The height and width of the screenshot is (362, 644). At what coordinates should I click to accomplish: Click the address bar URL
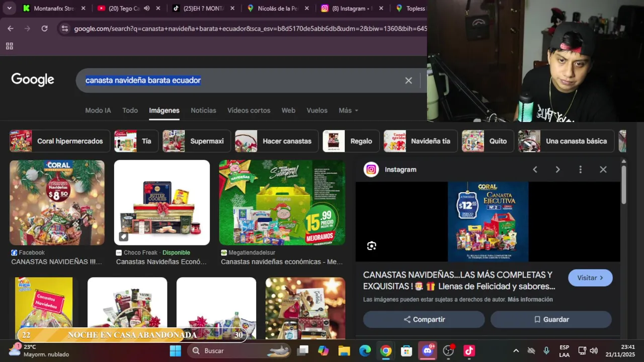[250, 29]
